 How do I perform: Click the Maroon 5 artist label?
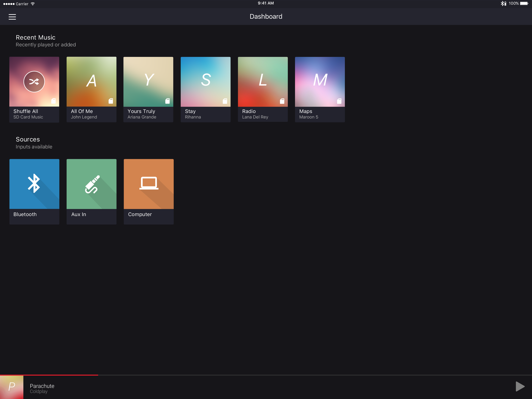[x=309, y=117]
